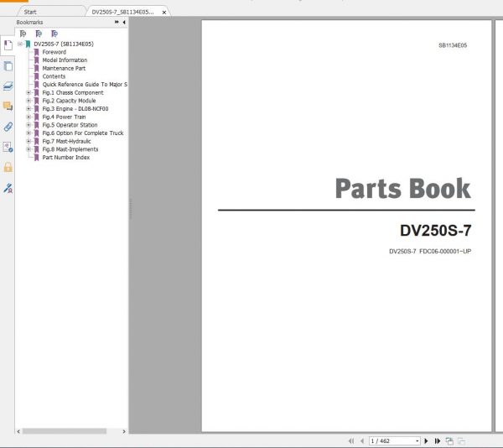Open the Digital Signatures sidebar icon
The image size is (503, 448).
8,147
